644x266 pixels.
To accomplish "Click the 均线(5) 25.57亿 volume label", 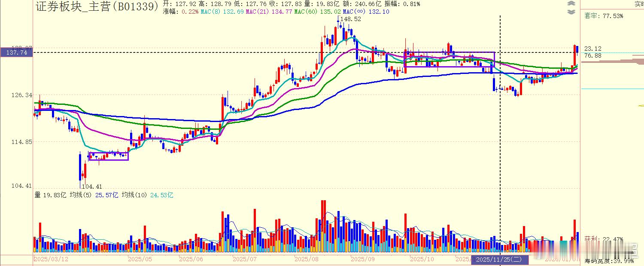I will coord(94,195).
